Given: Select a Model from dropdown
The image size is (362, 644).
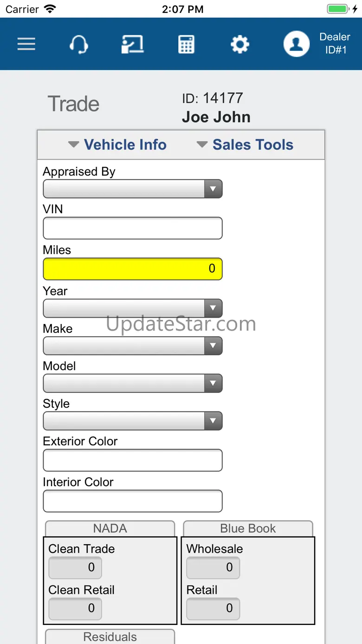Looking at the screenshot, I should [132, 384].
